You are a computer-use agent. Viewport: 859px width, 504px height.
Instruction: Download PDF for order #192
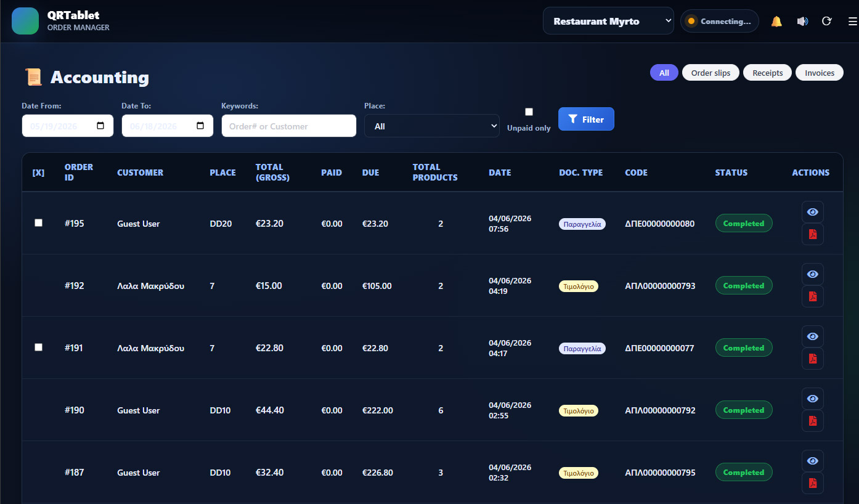(x=813, y=296)
